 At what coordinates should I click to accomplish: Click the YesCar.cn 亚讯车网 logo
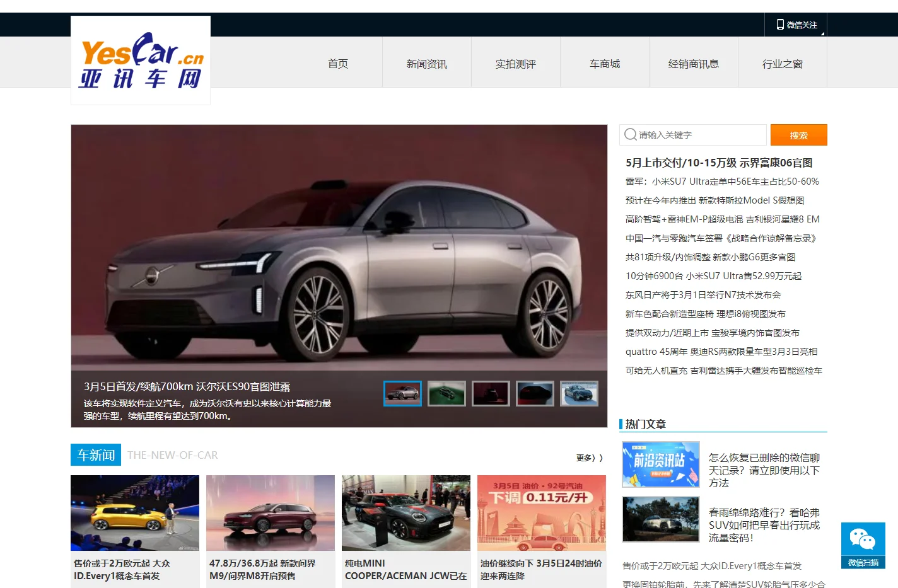pyautogui.click(x=141, y=61)
